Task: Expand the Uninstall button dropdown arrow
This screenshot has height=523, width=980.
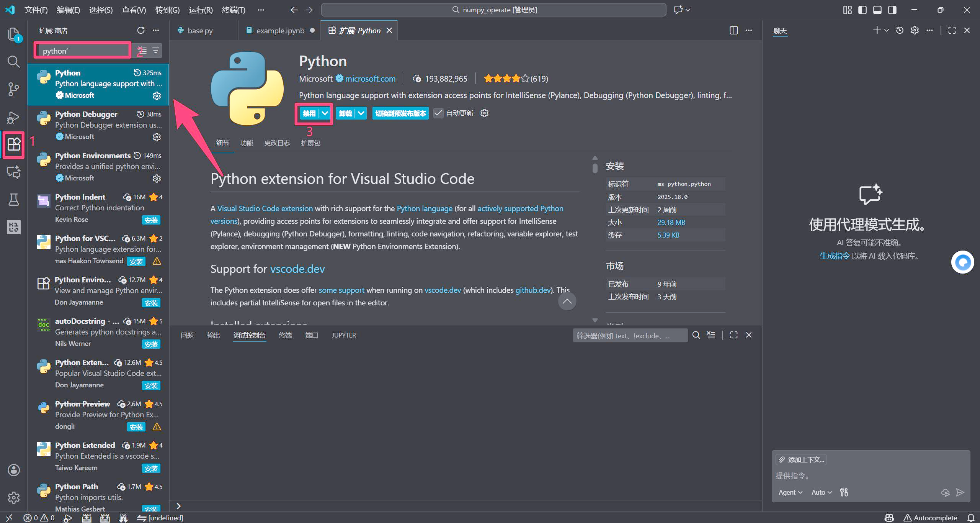Action: [x=361, y=113]
